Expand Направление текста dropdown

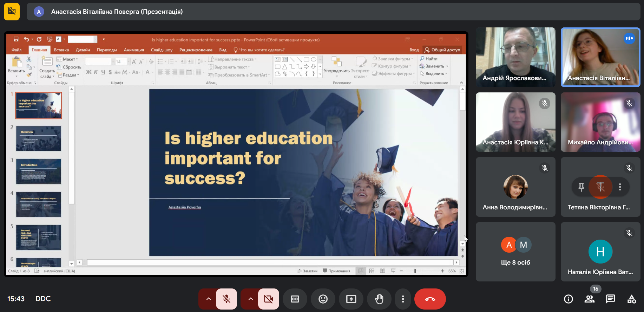tap(232, 59)
